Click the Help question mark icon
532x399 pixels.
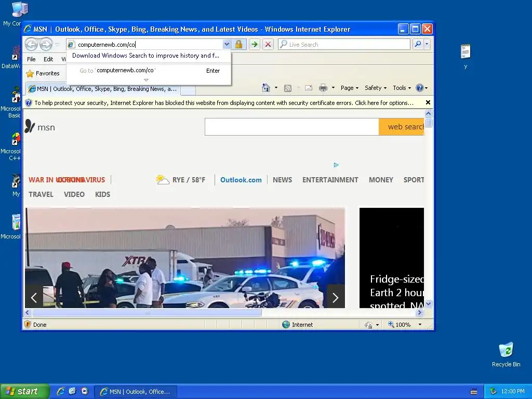(420, 88)
